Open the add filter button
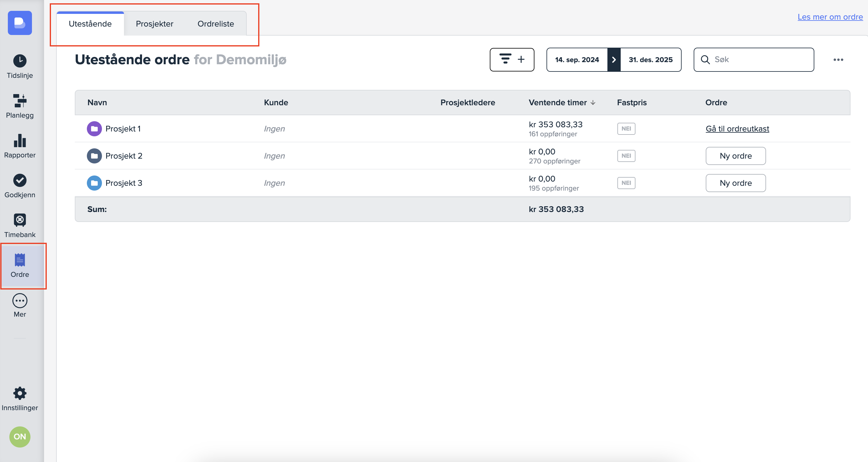868x462 pixels. tap(512, 60)
